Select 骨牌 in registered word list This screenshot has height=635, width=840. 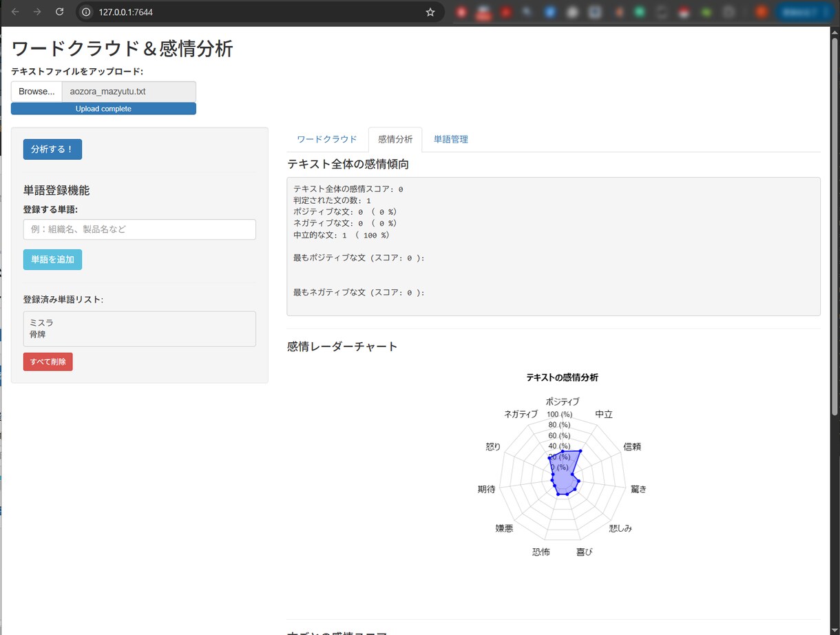point(38,334)
